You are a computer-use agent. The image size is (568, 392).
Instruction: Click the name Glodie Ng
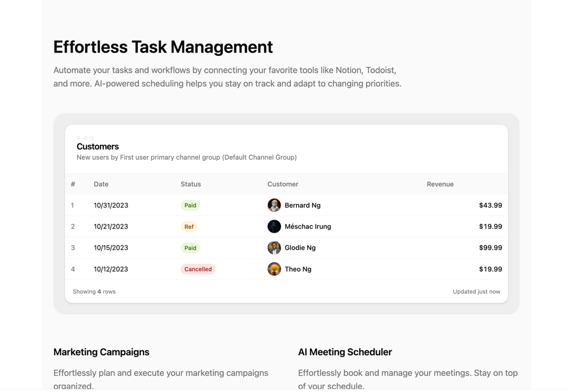point(300,248)
